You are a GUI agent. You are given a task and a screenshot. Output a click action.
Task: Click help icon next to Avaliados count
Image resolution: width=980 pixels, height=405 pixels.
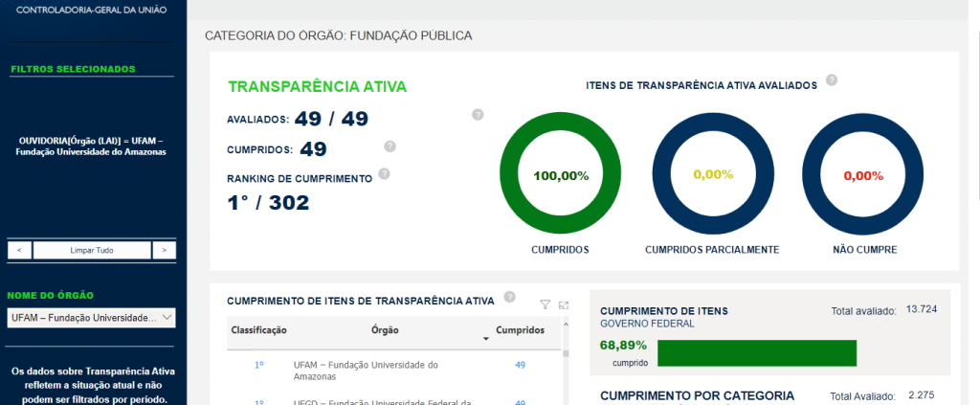pyautogui.click(x=478, y=115)
